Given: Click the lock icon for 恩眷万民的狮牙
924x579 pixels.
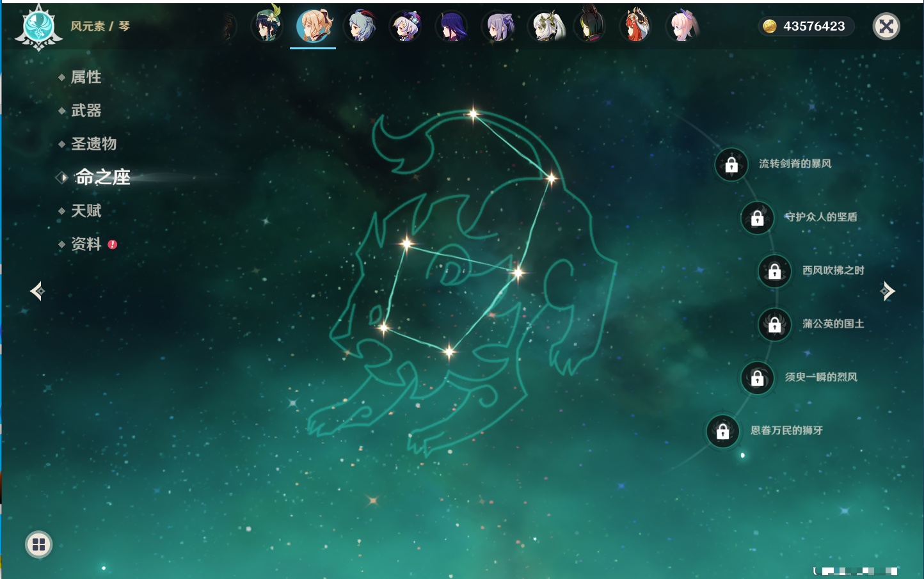Looking at the screenshot, I should click(723, 431).
